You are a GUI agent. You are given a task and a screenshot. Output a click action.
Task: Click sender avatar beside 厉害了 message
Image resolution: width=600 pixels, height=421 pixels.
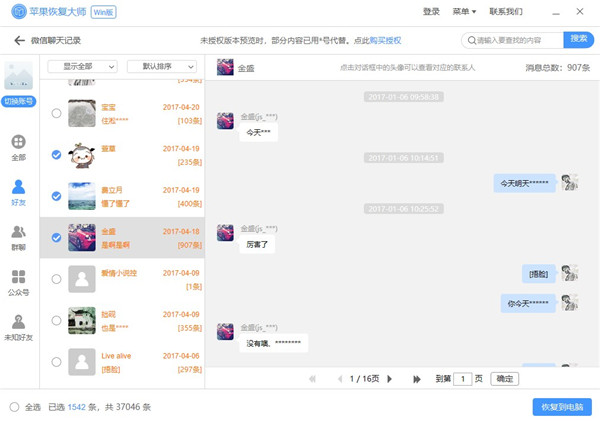point(225,233)
